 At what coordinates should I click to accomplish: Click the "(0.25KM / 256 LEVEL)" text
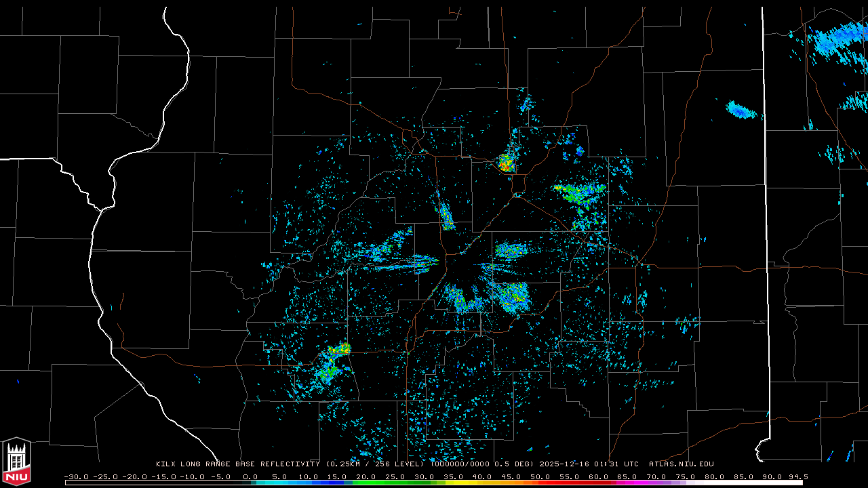[x=374, y=464]
